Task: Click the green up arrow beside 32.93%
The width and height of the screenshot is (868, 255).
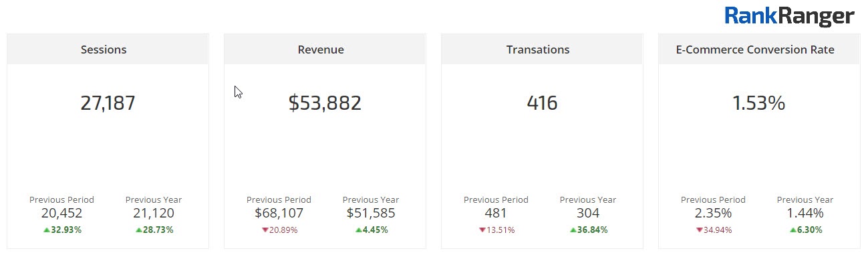Action: click(x=46, y=230)
